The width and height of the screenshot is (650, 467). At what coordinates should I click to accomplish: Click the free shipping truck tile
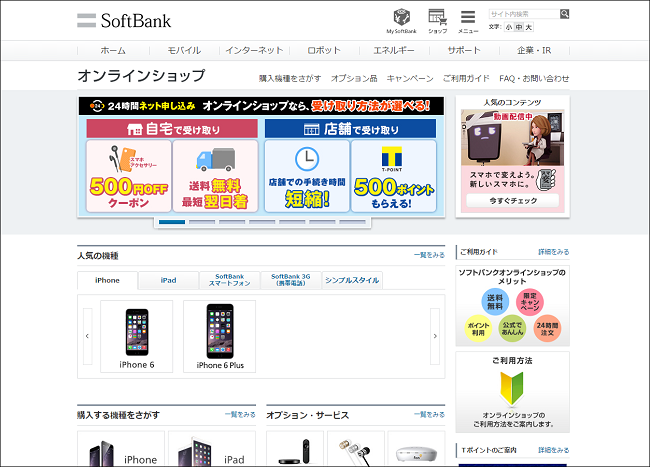click(x=215, y=176)
